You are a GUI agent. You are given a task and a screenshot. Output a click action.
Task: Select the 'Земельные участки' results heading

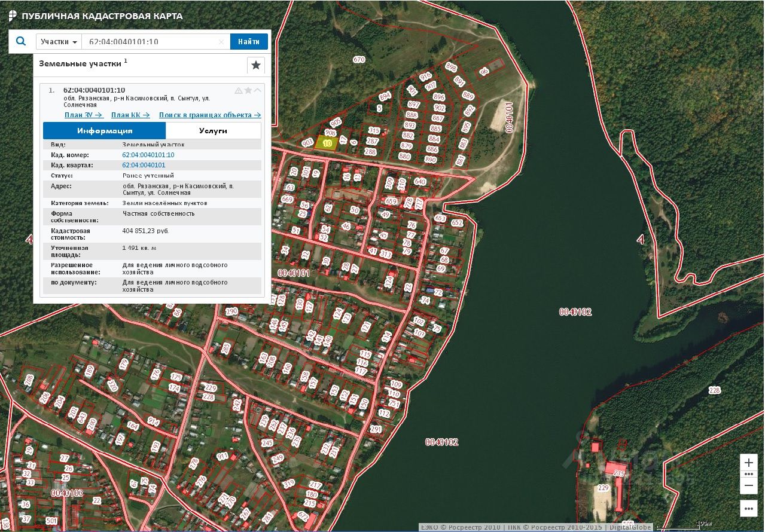click(81, 63)
